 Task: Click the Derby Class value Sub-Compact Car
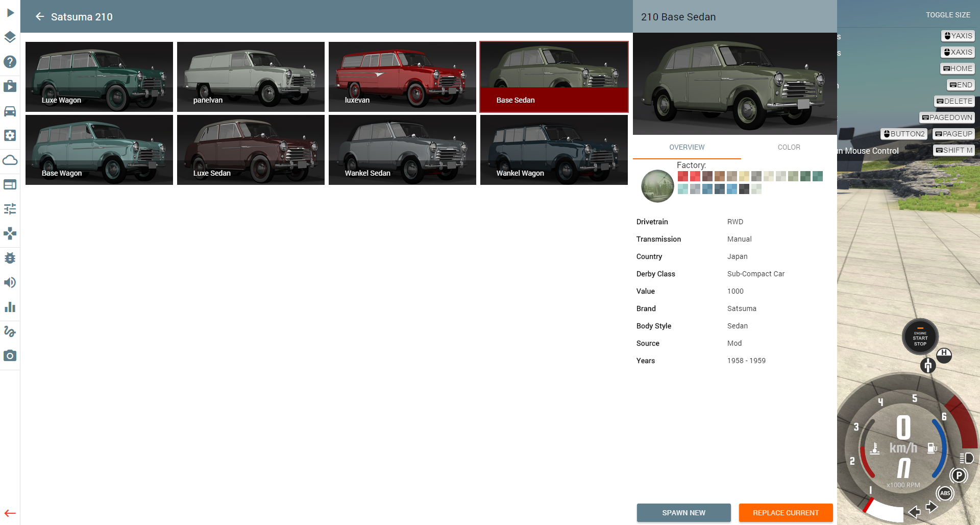[x=756, y=274]
